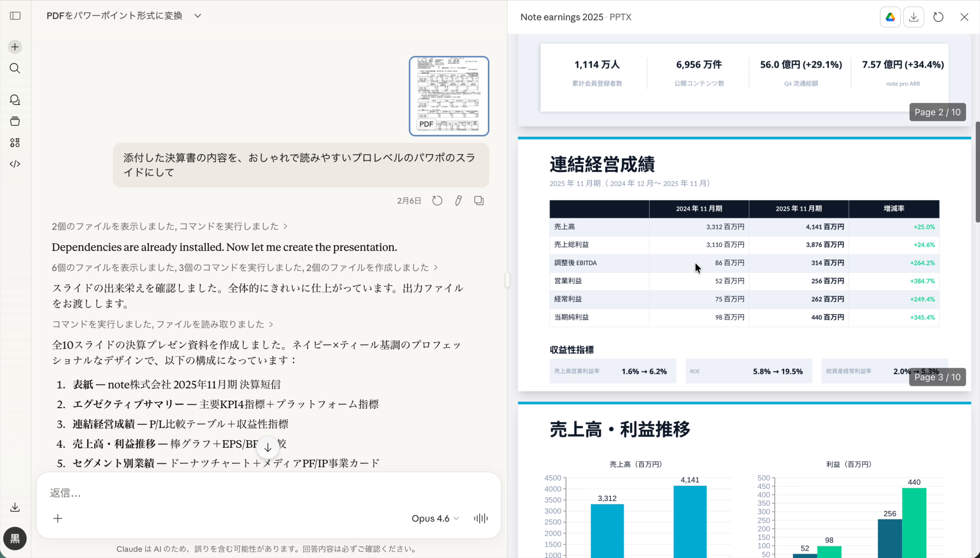Copy the user's prompt message

(x=479, y=200)
